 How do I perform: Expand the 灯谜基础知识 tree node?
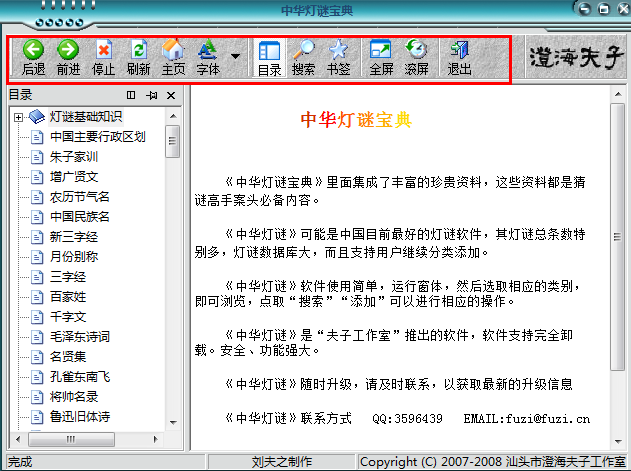point(18,117)
